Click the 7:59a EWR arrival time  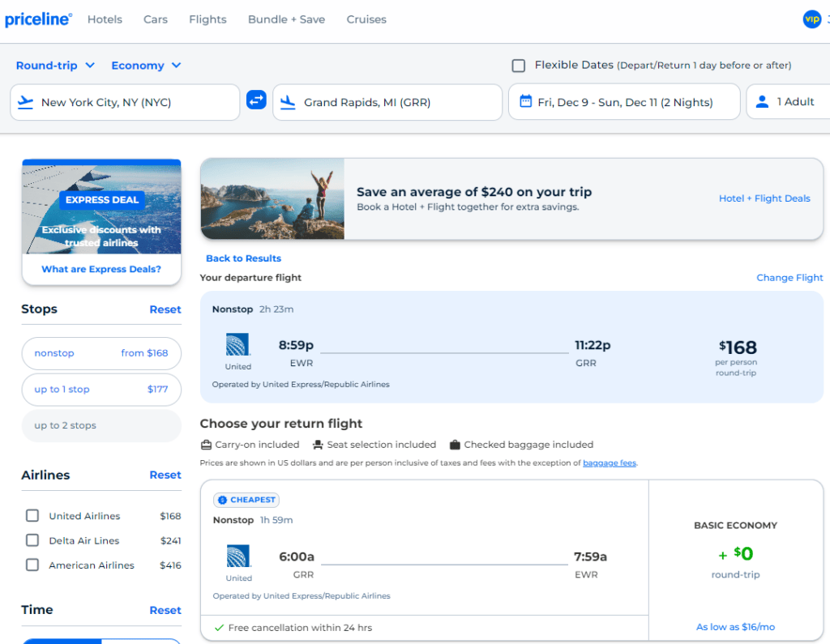point(590,557)
